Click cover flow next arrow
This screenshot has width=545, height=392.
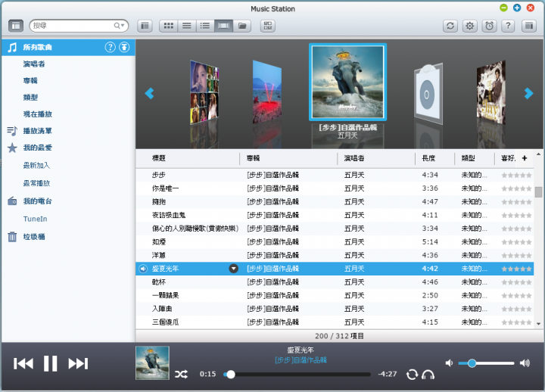(x=528, y=93)
